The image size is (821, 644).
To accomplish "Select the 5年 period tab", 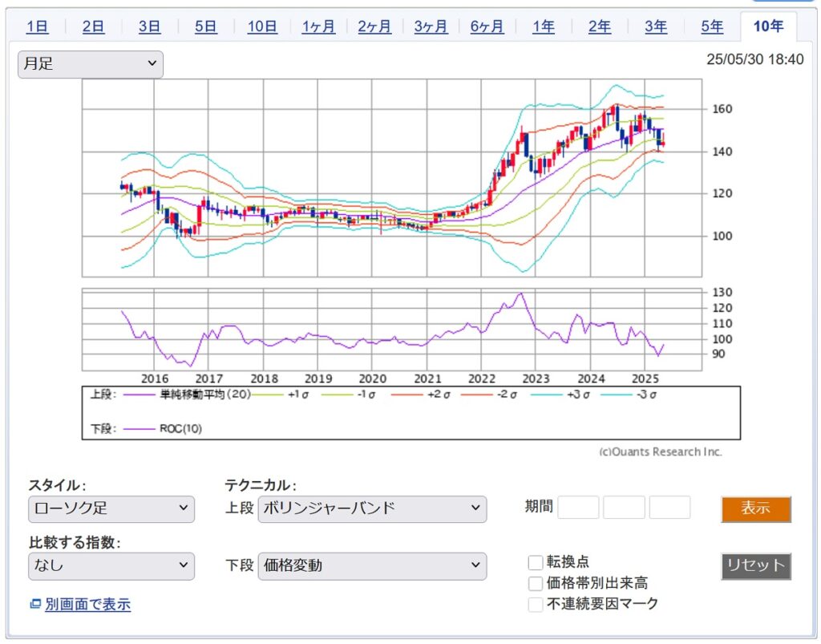I will [712, 26].
